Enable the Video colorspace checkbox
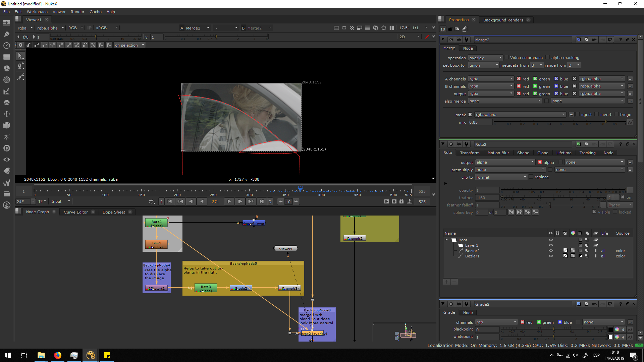This screenshot has height=362, width=644. [506, 58]
